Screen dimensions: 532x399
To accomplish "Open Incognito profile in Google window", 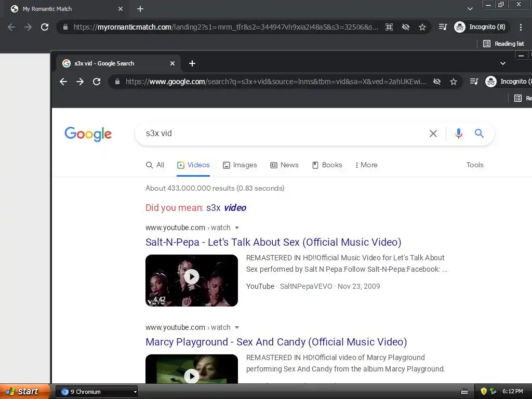I will (509, 82).
